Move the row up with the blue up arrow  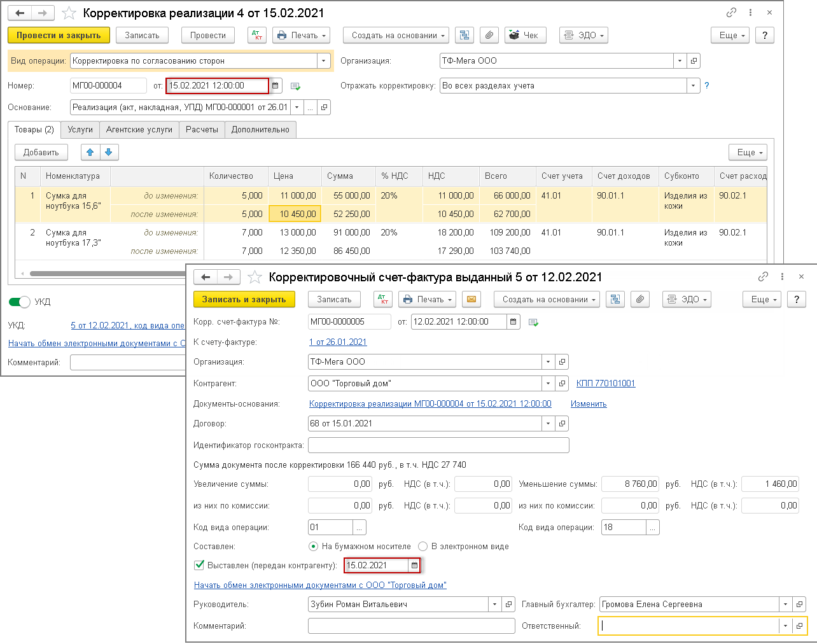[x=90, y=152]
